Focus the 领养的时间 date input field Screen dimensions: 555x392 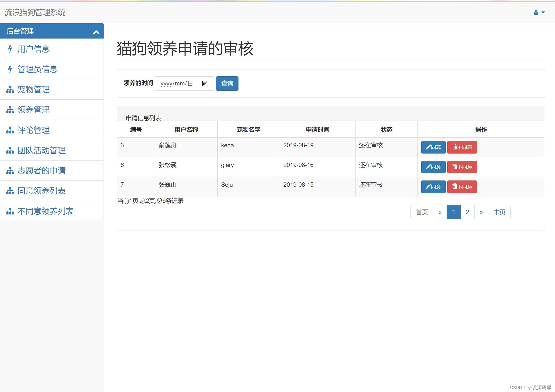click(184, 84)
